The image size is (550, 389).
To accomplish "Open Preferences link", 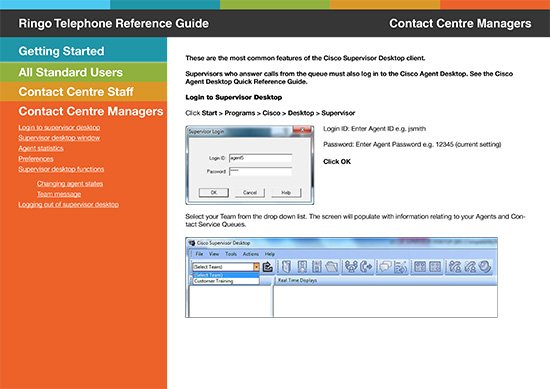I will coord(36,159).
